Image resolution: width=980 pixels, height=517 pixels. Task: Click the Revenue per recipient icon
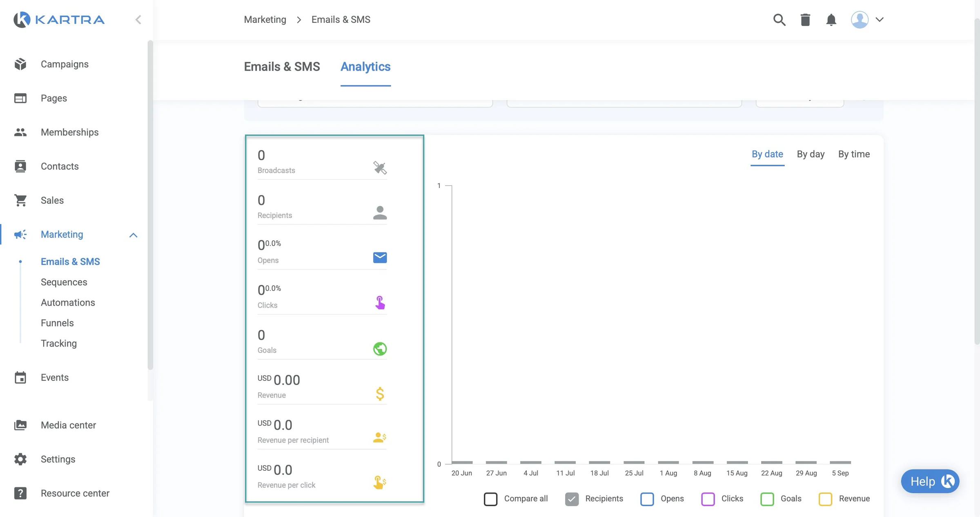click(x=380, y=437)
